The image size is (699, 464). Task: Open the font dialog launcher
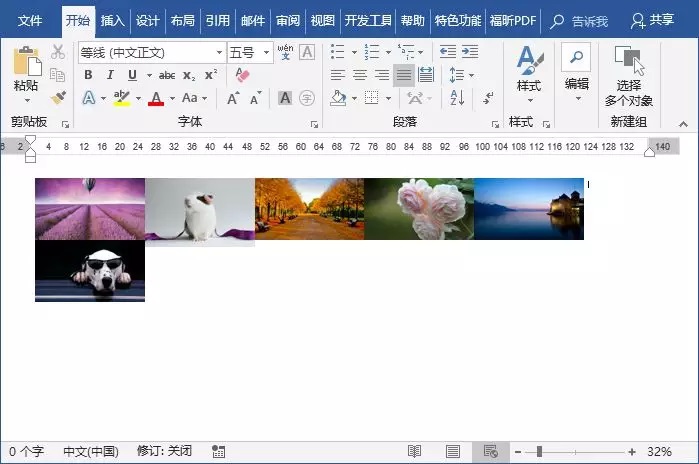click(314, 124)
